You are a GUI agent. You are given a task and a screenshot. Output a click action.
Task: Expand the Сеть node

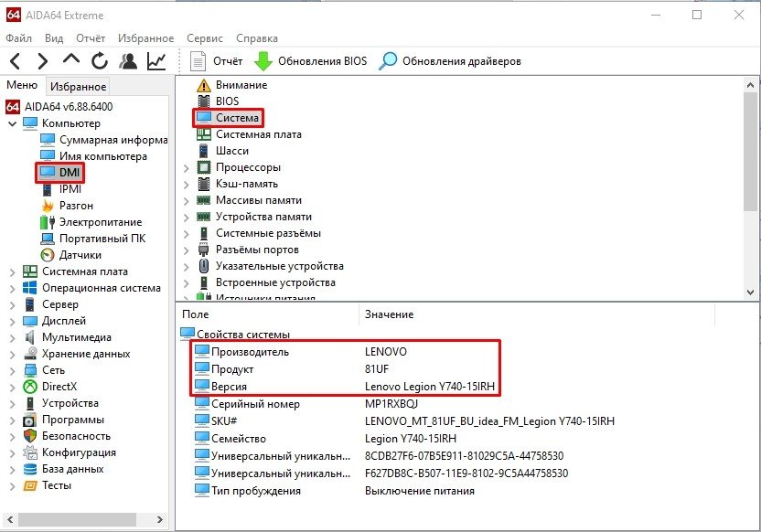coord(13,371)
